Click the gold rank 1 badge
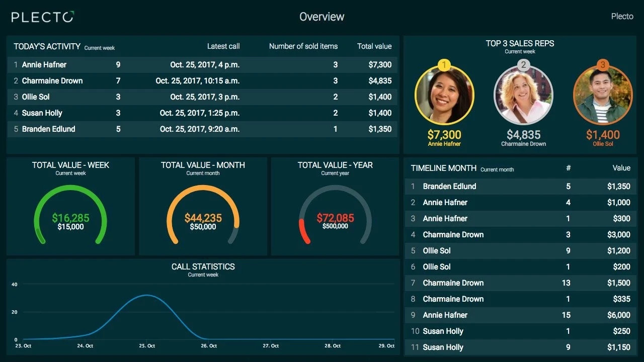This screenshot has height=362, width=644. pyautogui.click(x=444, y=65)
